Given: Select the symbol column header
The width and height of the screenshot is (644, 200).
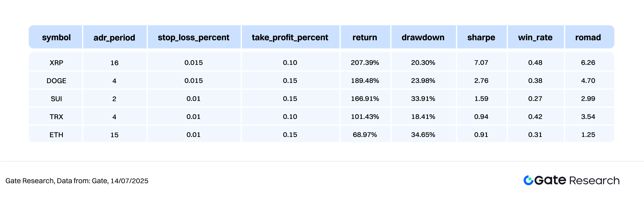Looking at the screenshot, I should point(56,37).
